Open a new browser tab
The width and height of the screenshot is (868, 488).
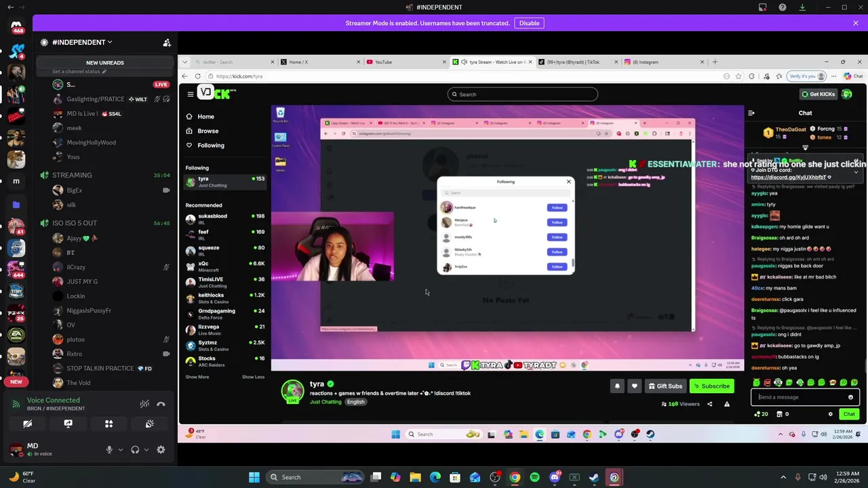pyautogui.click(x=715, y=62)
